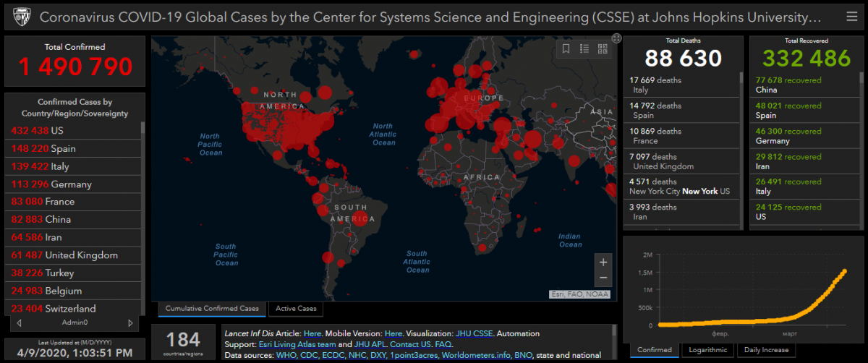Click the Esri, FAO, NOAA map attribution
The image size is (868, 363).
(x=579, y=294)
